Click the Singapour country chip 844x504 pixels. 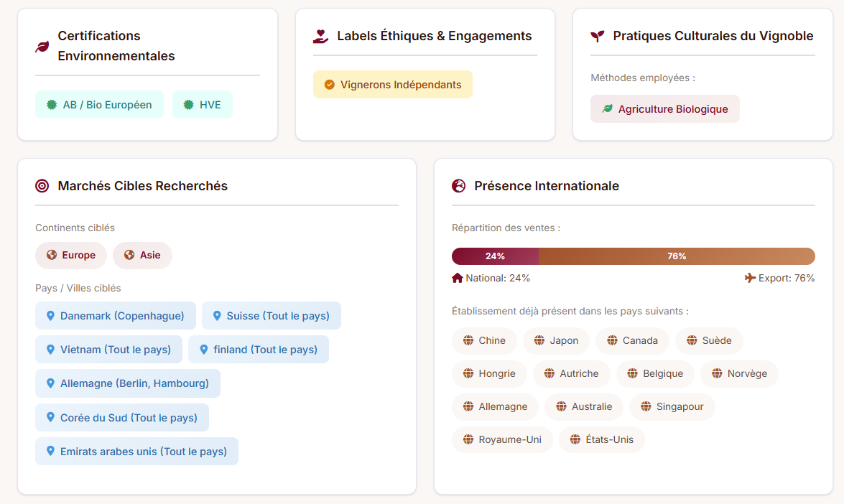(x=672, y=407)
